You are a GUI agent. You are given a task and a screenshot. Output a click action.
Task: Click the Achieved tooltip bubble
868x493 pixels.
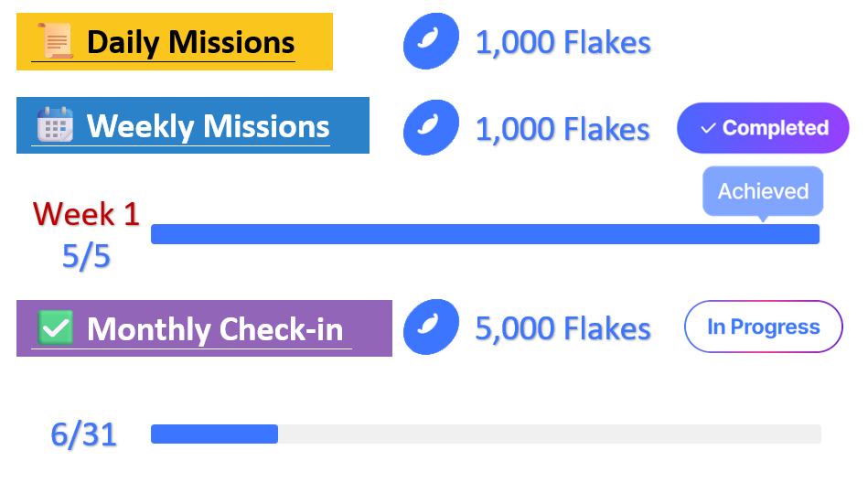(x=763, y=191)
